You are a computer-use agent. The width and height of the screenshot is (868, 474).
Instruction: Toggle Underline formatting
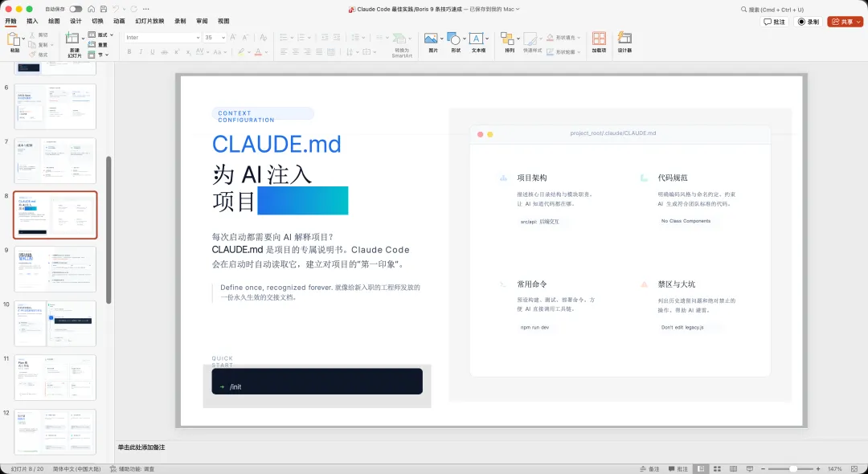152,51
